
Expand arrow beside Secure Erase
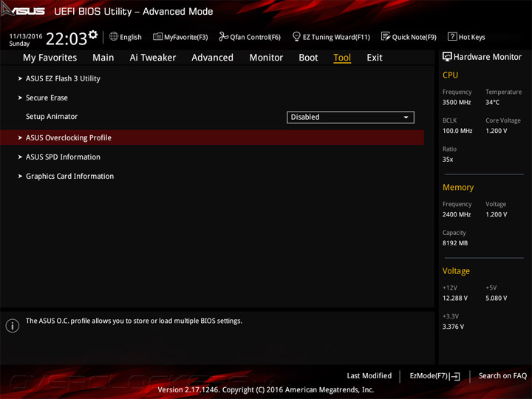pyautogui.click(x=20, y=98)
